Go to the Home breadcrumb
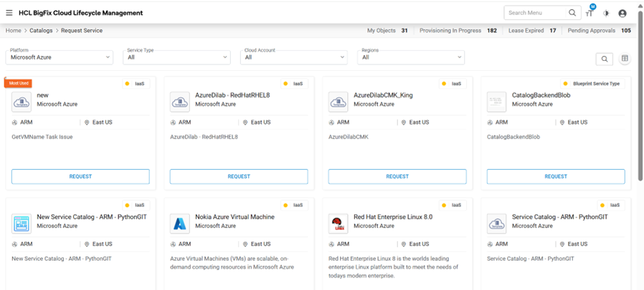644x290 pixels. pyautogui.click(x=13, y=31)
